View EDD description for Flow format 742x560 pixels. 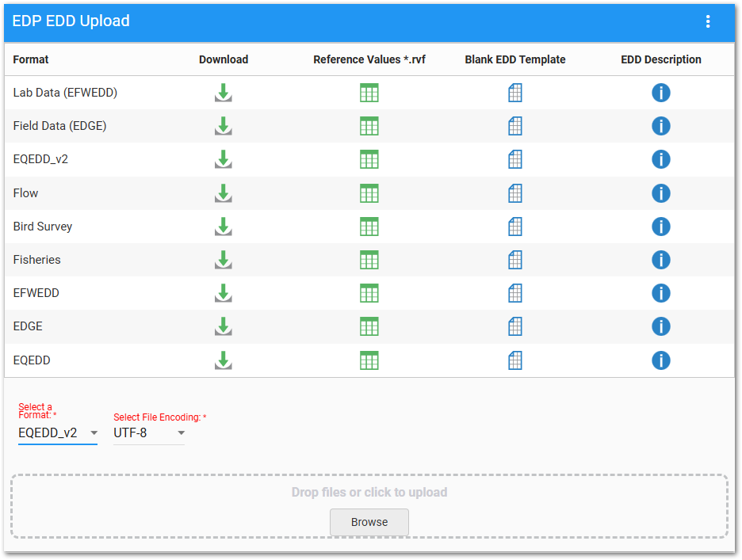(660, 193)
